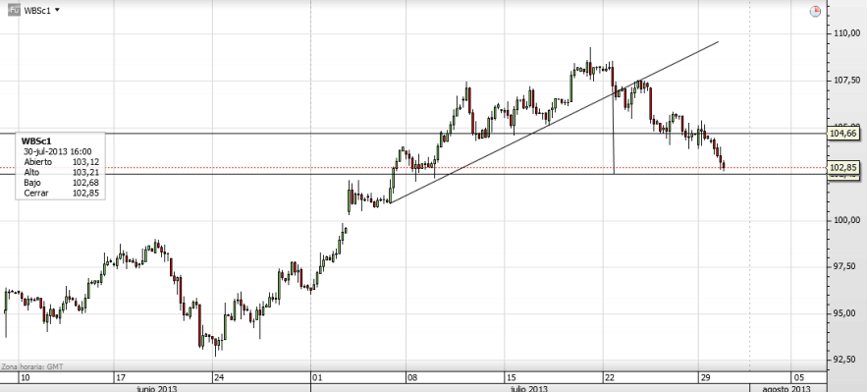The image size is (868, 392).
Task: Click the red clock icon at the top right
Action: tap(815, 11)
